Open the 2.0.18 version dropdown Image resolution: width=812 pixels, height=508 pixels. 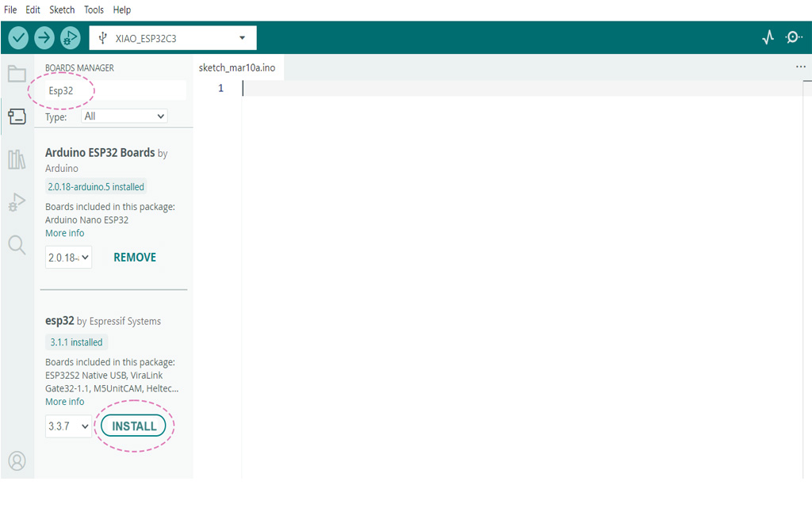pyautogui.click(x=68, y=258)
